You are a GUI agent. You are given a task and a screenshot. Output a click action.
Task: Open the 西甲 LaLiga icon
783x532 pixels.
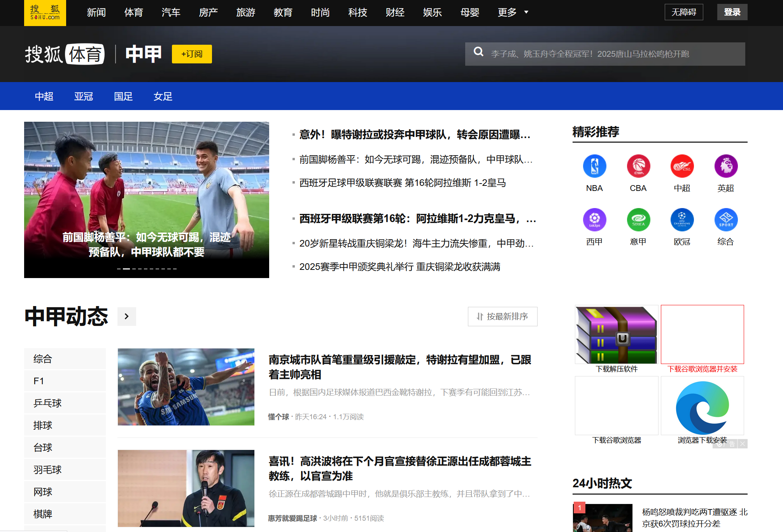(x=594, y=220)
